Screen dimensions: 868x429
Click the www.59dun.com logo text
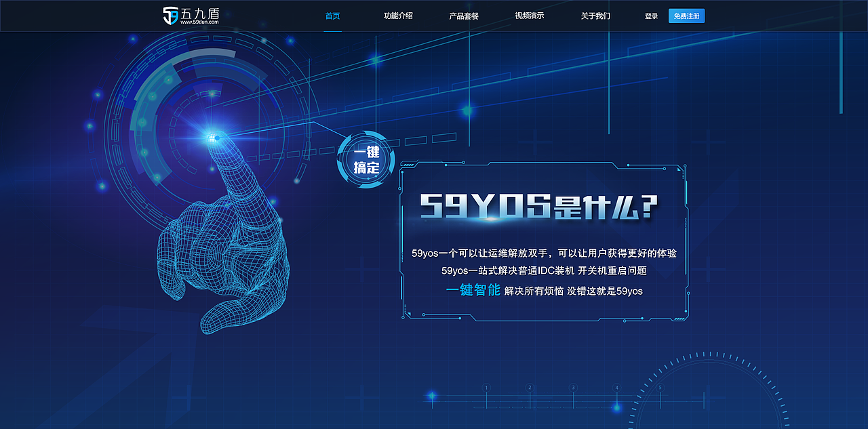[x=200, y=21]
